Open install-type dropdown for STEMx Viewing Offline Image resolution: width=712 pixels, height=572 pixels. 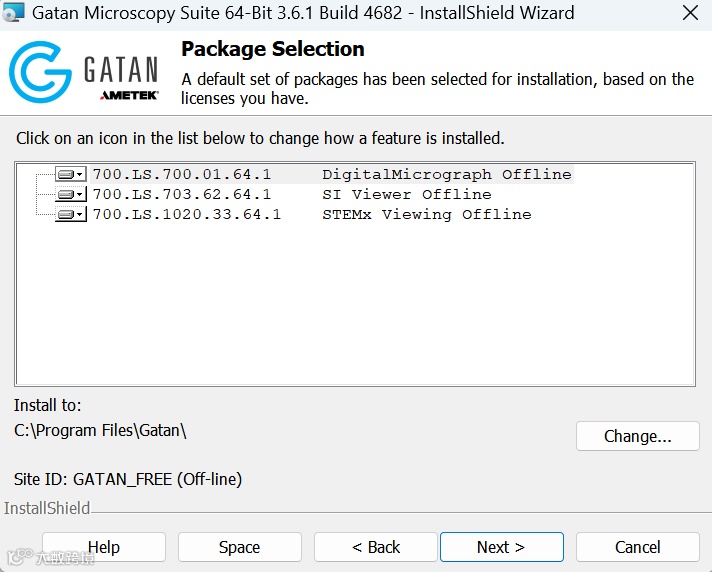click(71, 214)
